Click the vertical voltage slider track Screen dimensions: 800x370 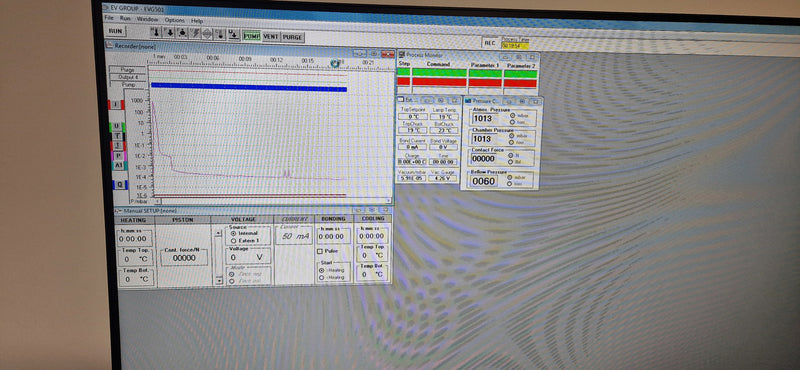click(x=219, y=256)
